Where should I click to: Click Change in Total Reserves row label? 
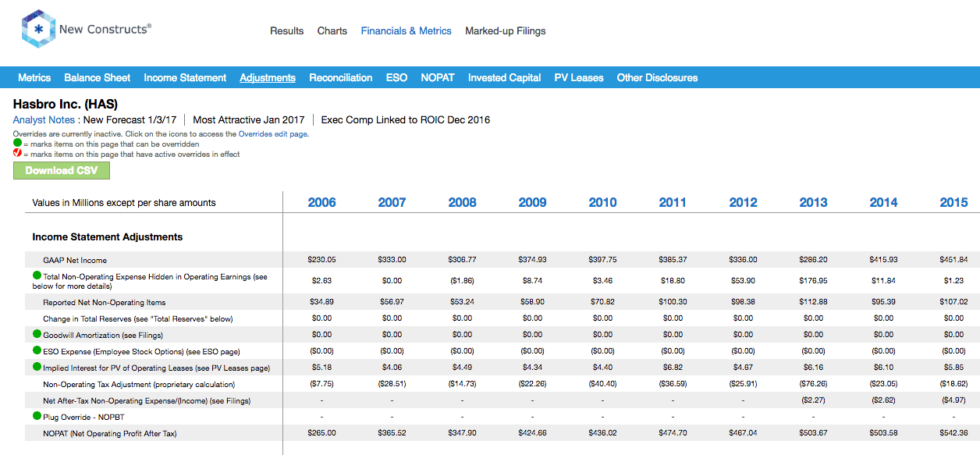click(138, 318)
